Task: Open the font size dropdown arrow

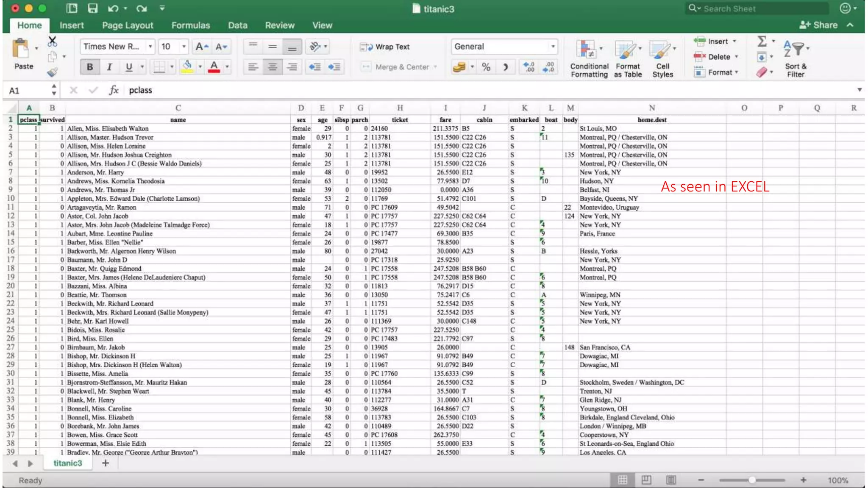Action: tap(184, 47)
